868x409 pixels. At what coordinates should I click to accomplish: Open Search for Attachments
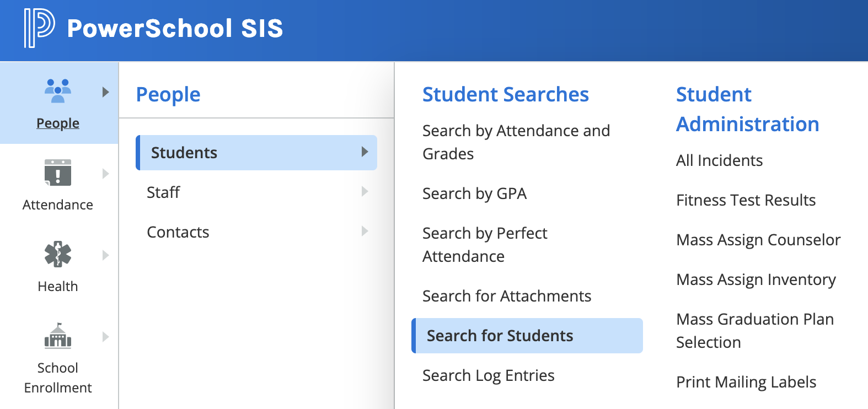507,296
